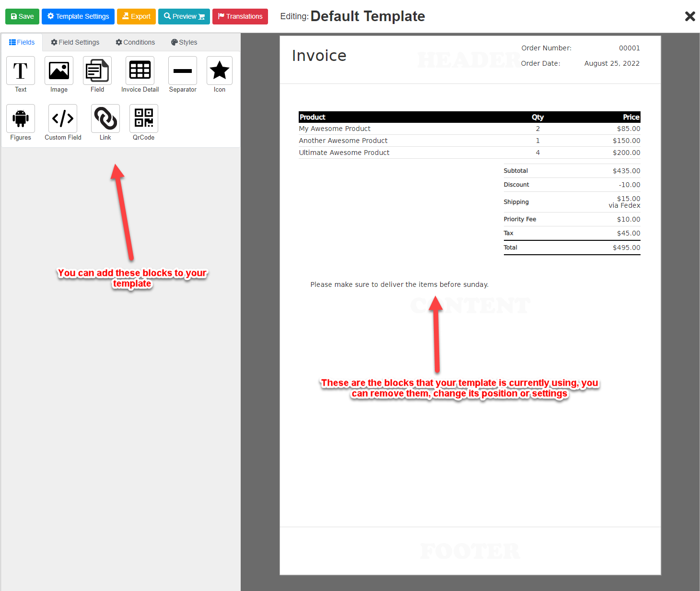The image size is (700, 591).
Task: Select the Icon block tool
Action: 219,73
